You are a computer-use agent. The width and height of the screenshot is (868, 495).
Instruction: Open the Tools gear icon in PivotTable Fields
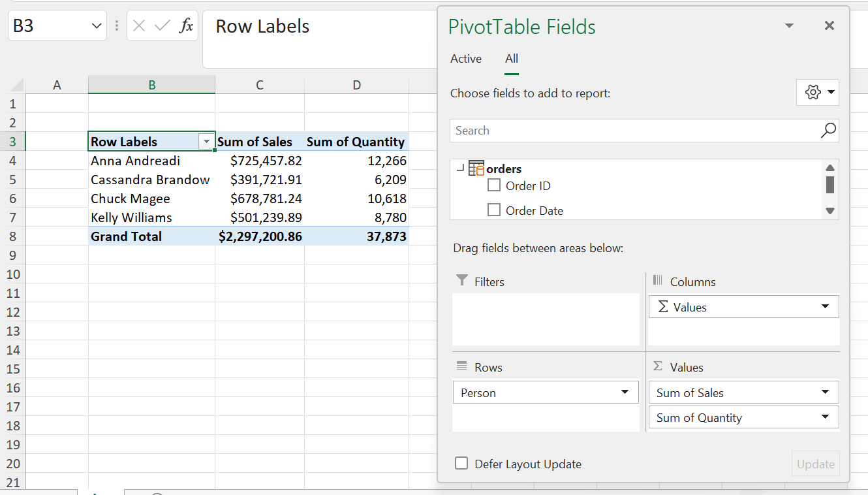coord(817,93)
